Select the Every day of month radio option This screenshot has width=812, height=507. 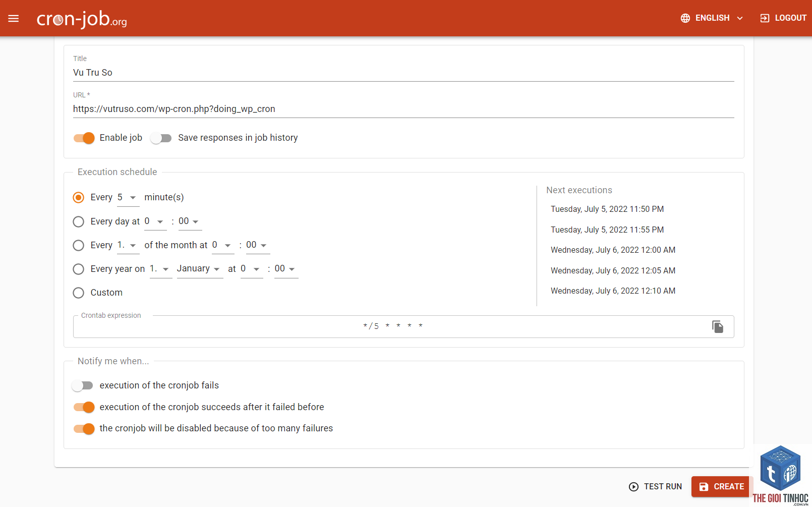coord(78,245)
